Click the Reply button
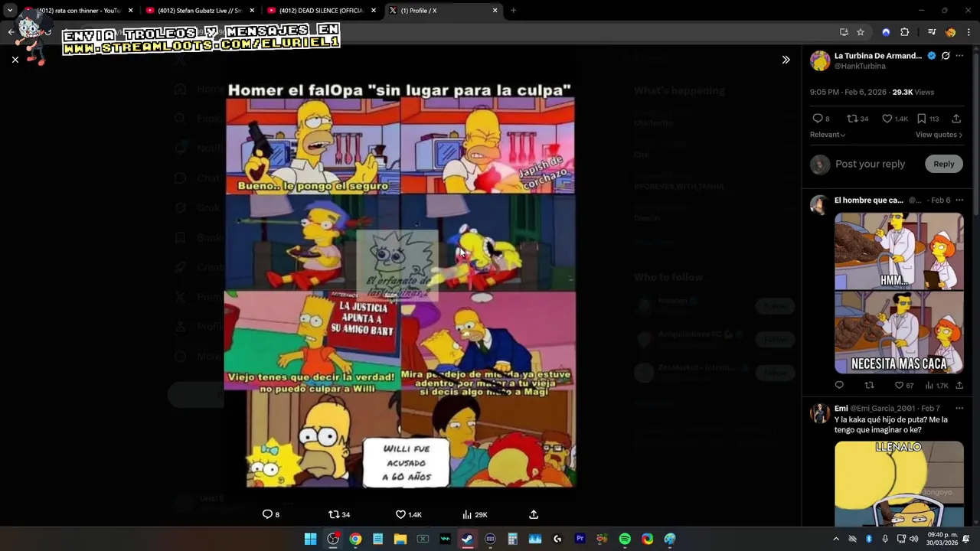This screenshot has width=980, height=551. tap(944, 164)
